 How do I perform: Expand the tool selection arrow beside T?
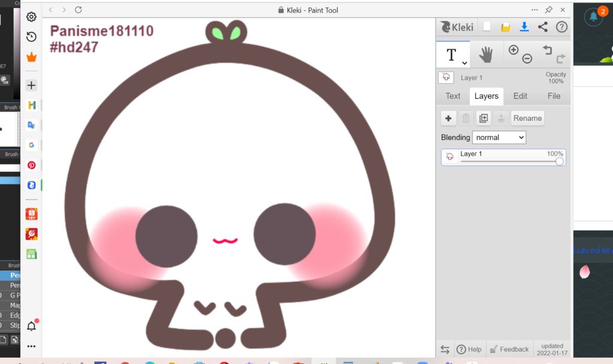[x=465, y=62]
